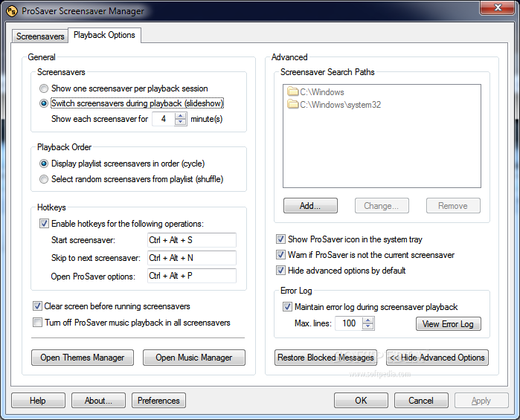Click the Skip to next screensaver hotkey field
The height and width of the screenshot is (420, 520).
pyautogui.click(x=192, y=258)
